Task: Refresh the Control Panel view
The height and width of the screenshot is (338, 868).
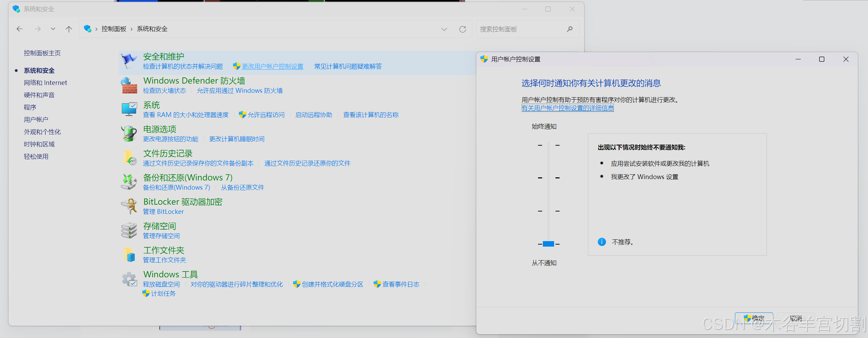Action: [x=463, y=29]
